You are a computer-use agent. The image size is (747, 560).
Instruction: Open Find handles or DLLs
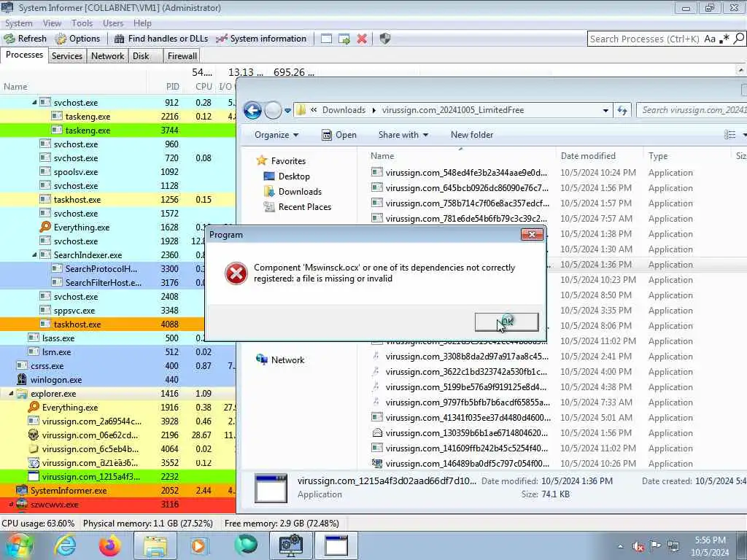coord(161,39)
